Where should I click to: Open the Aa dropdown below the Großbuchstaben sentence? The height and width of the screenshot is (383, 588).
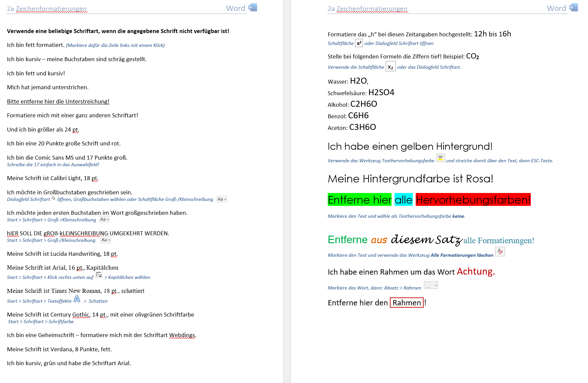(x=222, y=199)
